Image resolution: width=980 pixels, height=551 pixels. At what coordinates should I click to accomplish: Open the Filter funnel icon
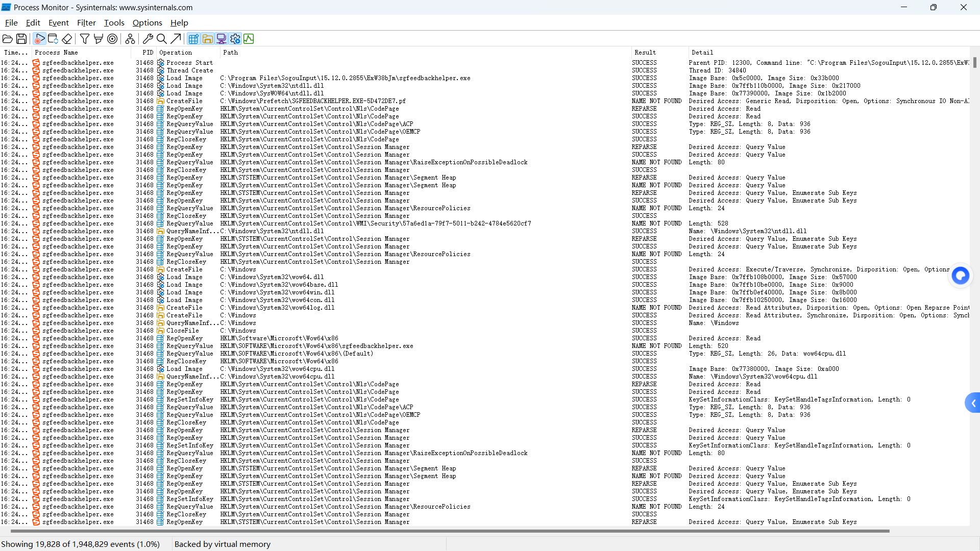coord(85,39)
